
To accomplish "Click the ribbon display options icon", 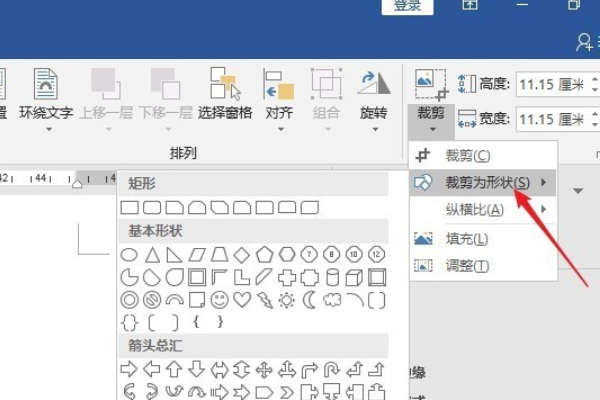I will [x=470, y=5].
